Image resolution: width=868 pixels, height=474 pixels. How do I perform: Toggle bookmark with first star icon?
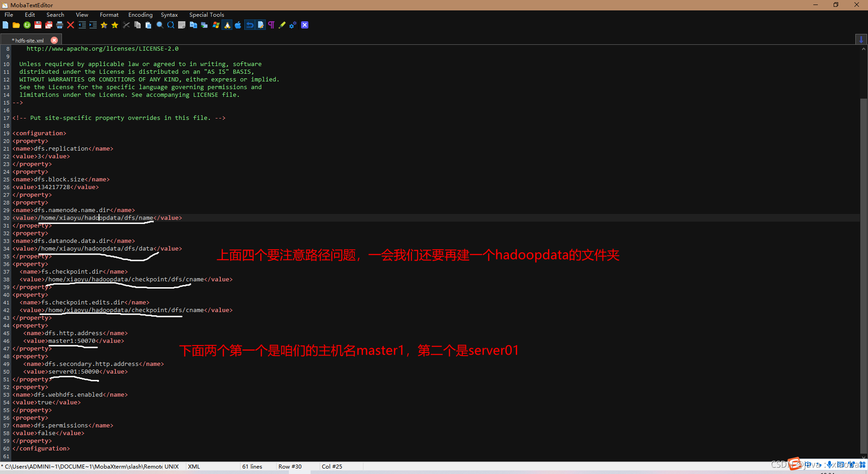[104, 25]
